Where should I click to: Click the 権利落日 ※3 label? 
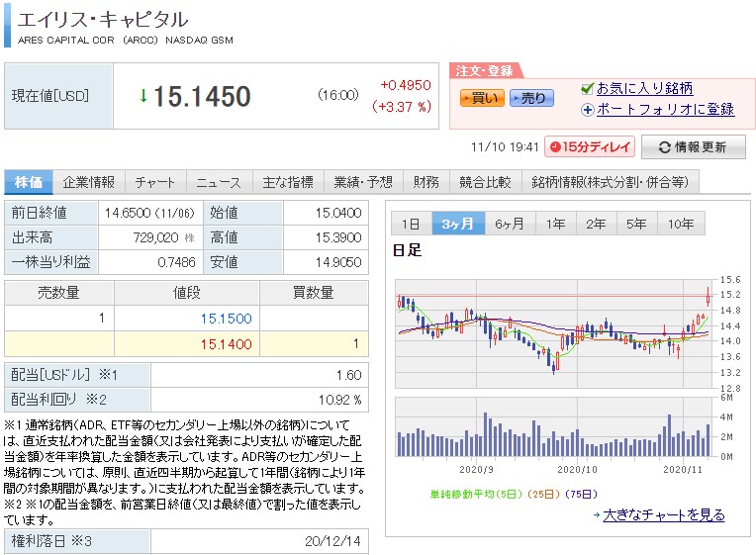[x=51, y=541]
